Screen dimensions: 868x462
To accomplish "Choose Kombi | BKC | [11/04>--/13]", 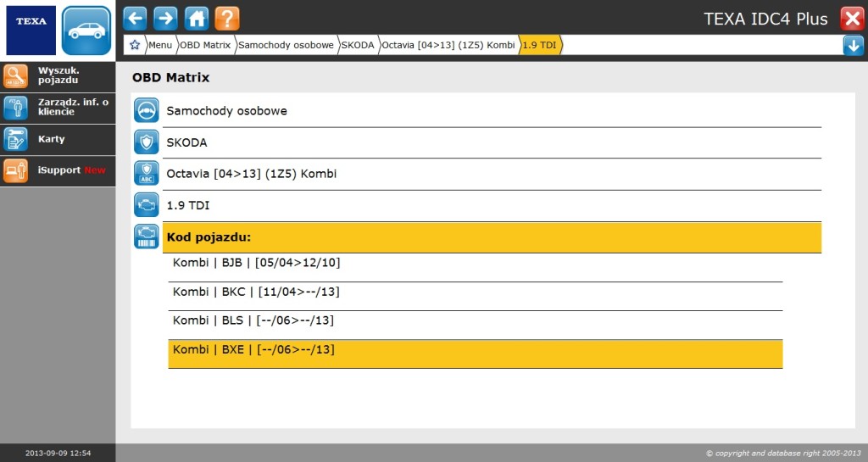I will (x=476, y=296).
